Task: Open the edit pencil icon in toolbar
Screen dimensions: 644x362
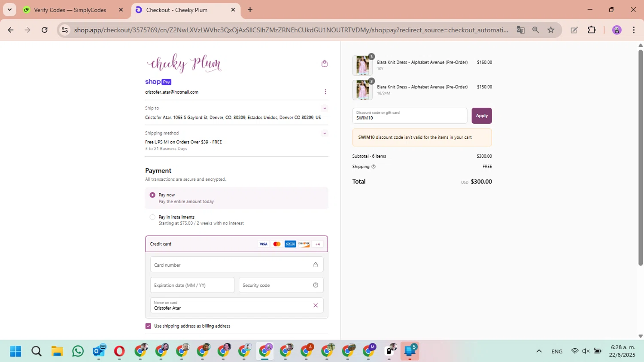Action: pos(574,30)
